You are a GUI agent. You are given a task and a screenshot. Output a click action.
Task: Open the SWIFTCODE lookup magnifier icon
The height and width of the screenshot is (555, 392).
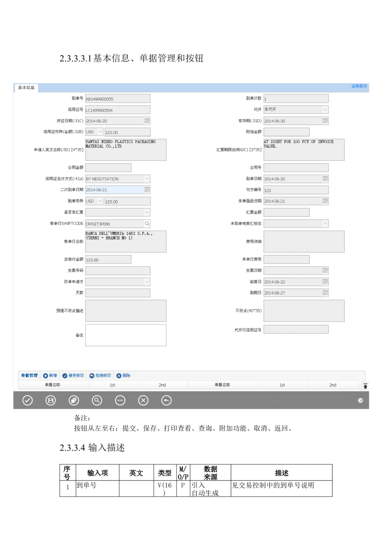coord(147,224)
